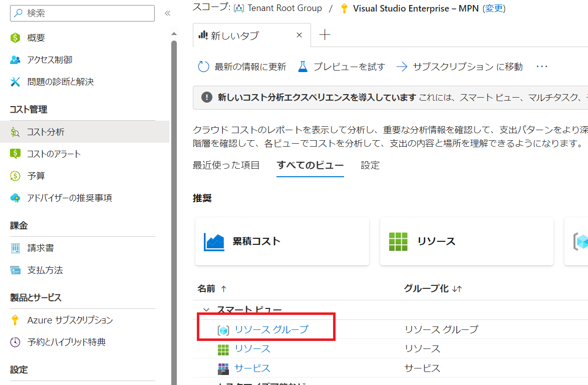Screen dimensions: 588x385
Task: Open the overflow menu with the ellipsis
Action: coord(542,66)
